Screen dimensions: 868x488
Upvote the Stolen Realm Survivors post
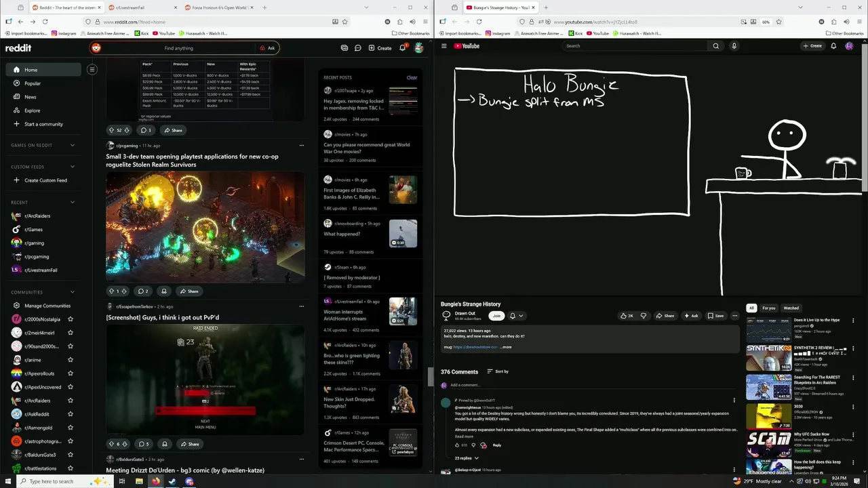pyautogui.click(x=111, y=291)
